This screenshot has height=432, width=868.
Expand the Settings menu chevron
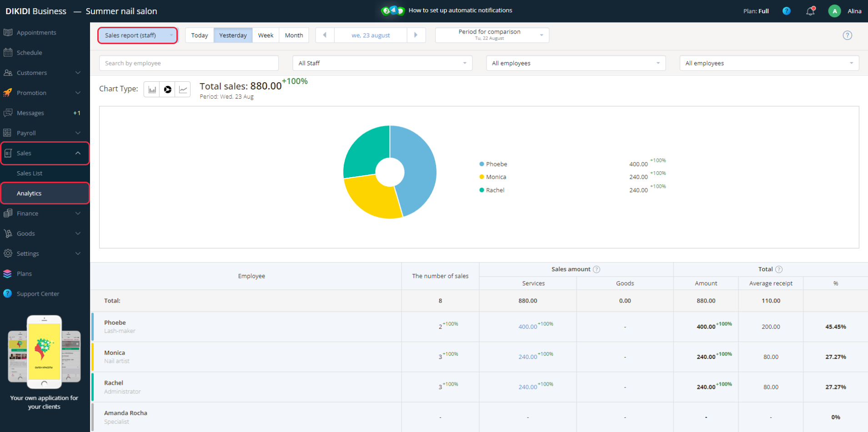tap(78, 253)
